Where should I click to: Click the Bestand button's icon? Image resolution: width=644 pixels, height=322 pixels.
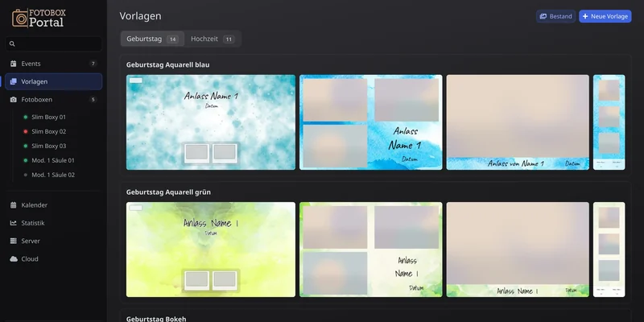click(543, 16)
